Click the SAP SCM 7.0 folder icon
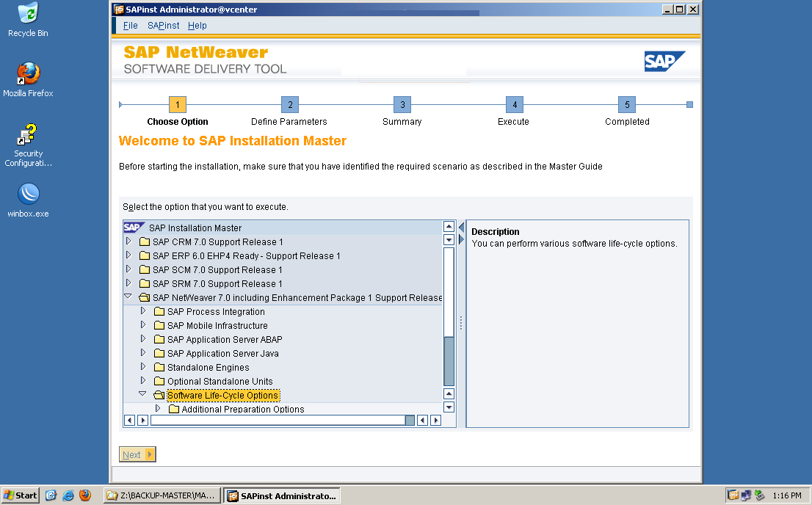This screenshot has height=505, width=812. [145, 270]
